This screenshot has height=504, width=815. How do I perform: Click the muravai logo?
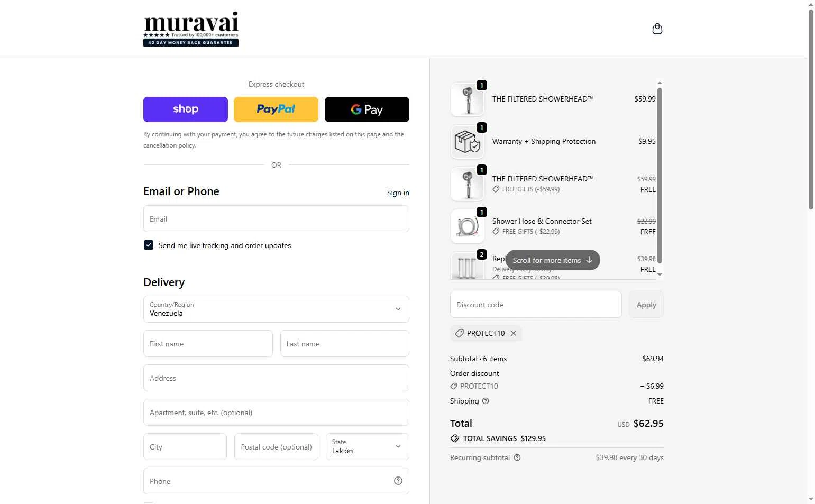191,29
